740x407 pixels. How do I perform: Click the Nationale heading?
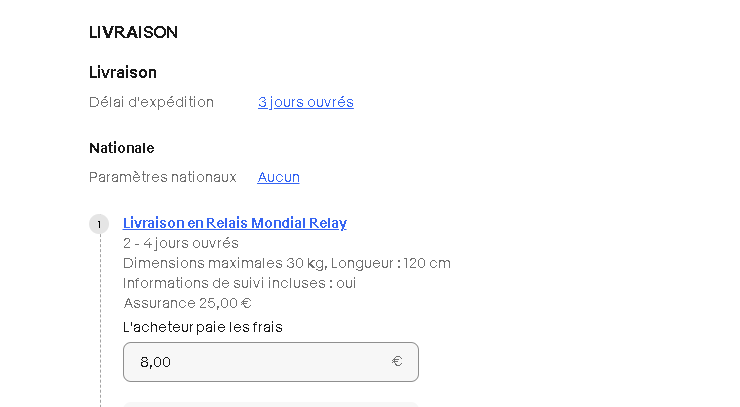[122, 148]
